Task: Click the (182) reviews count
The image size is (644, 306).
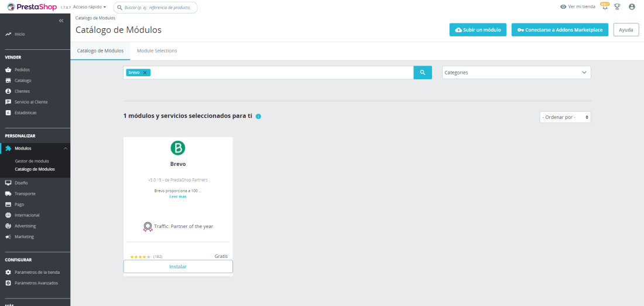Action: pos(157,257)
